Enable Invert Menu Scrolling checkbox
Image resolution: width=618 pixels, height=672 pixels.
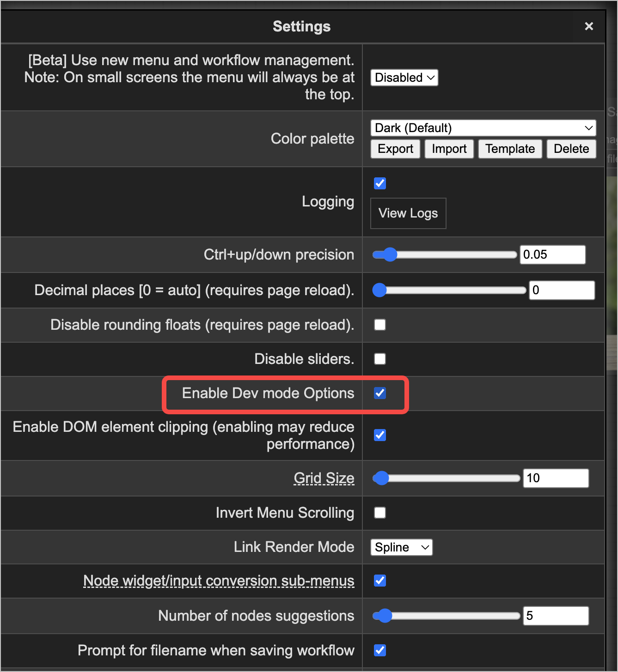pos(380,513)
